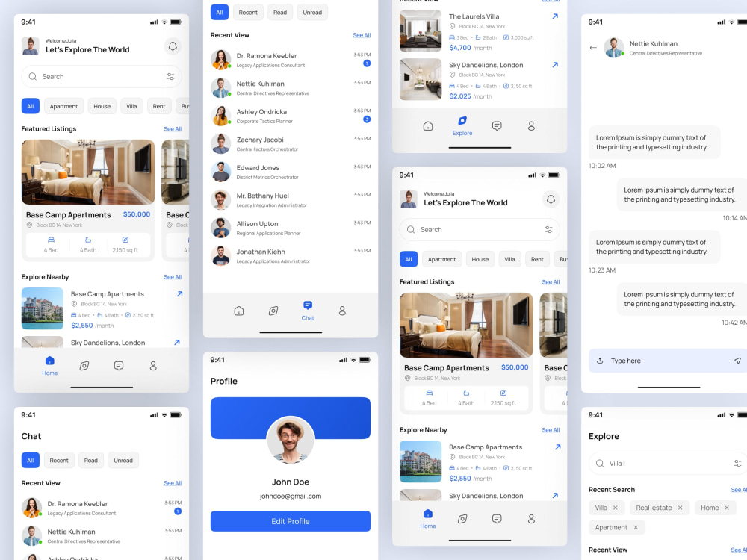
Task: Tap Wi-Fi icon in Profile screen status bar
Action: click(353, 360)
